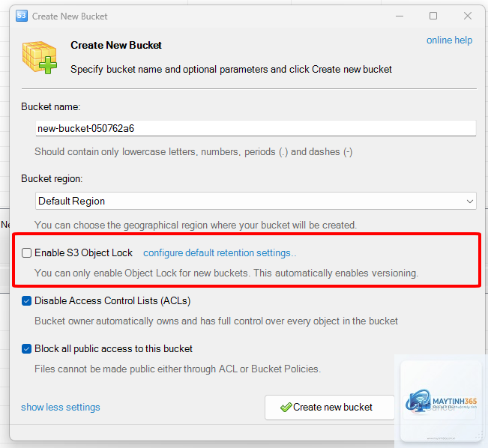Click the yellow bucket with plus icon

[40, 58]
